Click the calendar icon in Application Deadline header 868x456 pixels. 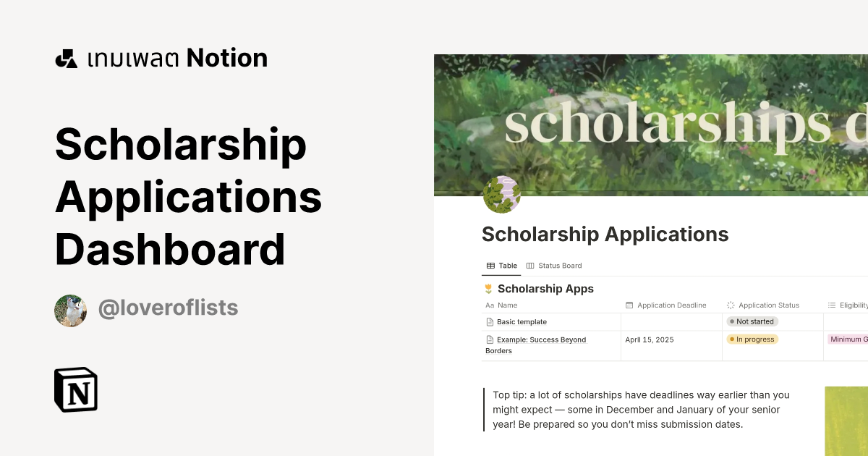(630, 305)
